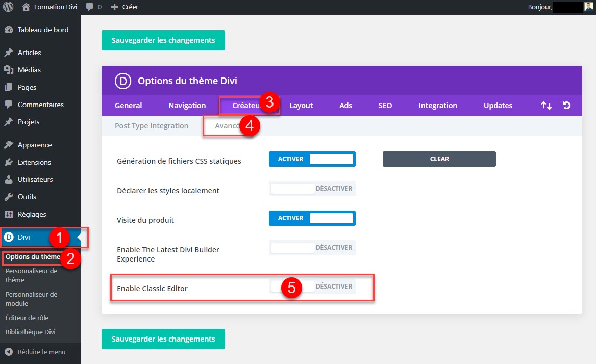Screen dimensions: 596x364
Task: Click the WordPress logo icon
Action: pos(8,7)
